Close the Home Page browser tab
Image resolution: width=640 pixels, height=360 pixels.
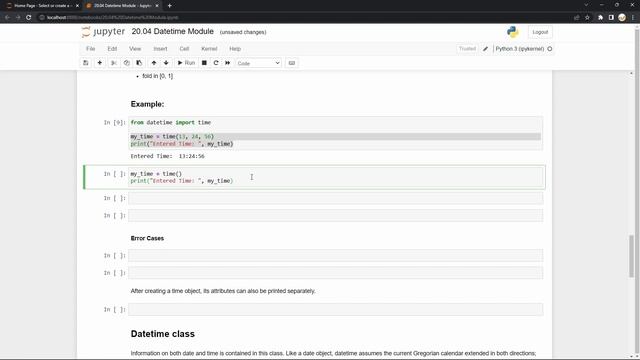pos(77,6)
